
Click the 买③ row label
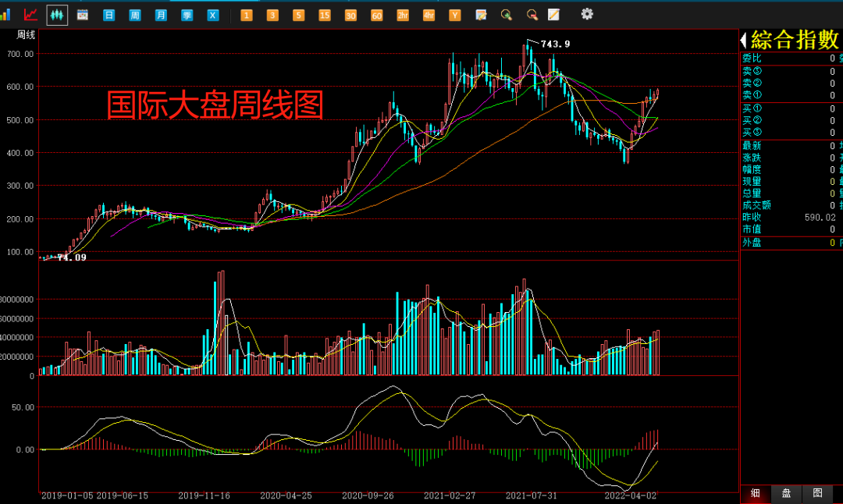[752, 132]
